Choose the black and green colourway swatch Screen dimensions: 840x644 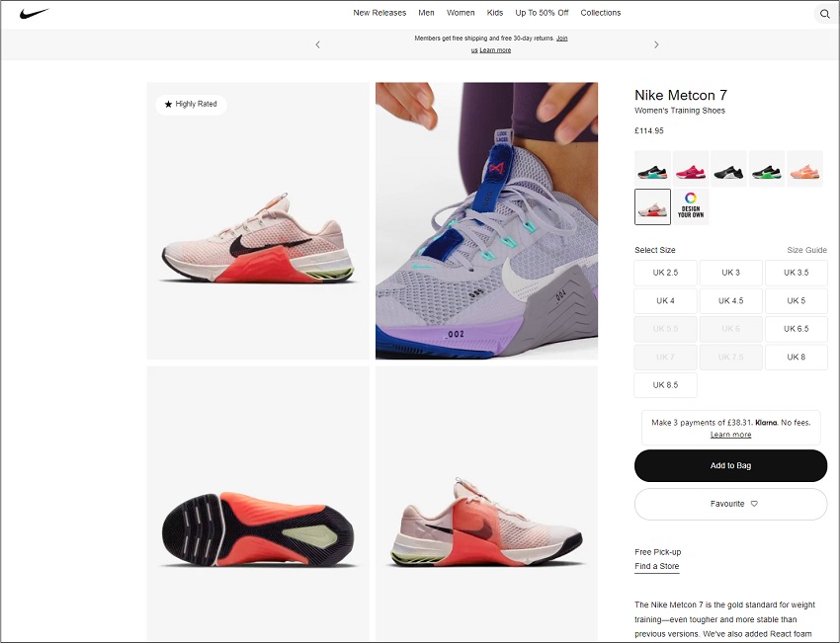tap(767, 169)
